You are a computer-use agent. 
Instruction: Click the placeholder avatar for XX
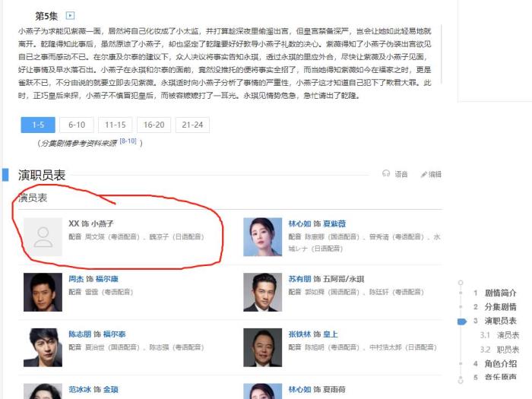click(x=43, y=236)
